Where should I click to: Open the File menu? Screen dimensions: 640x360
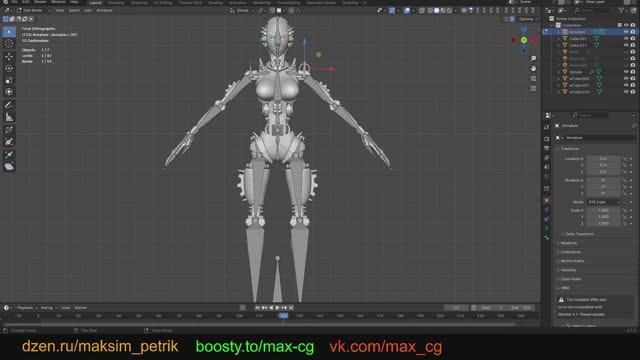(x=14, y=2)
